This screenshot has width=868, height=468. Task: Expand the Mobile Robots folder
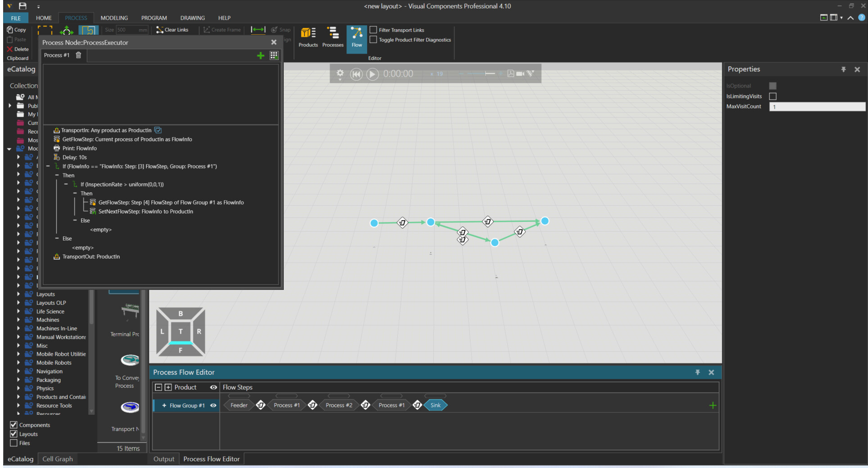18,362
